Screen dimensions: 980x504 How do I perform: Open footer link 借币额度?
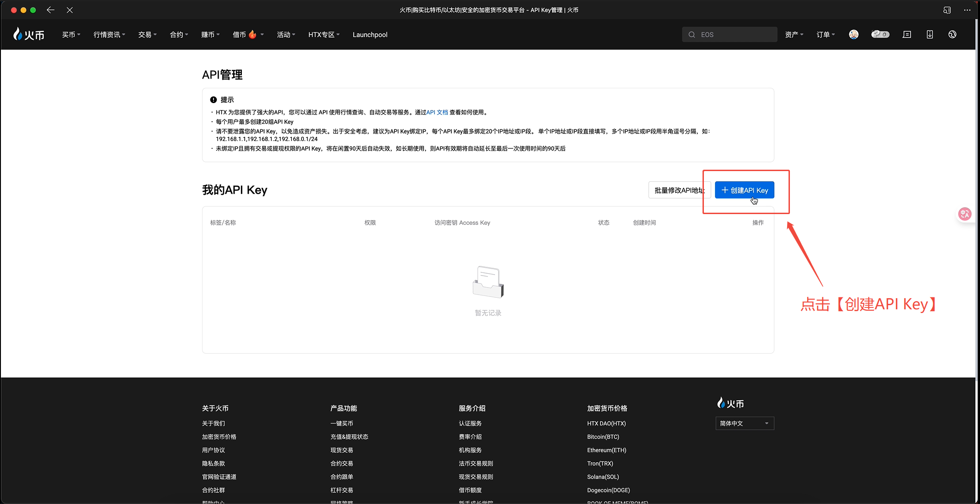point(470,490)
